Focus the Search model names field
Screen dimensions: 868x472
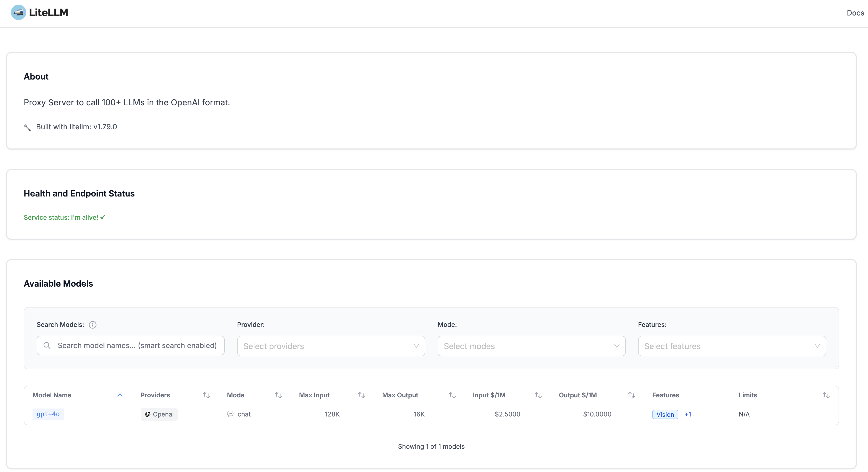point(137,345)
